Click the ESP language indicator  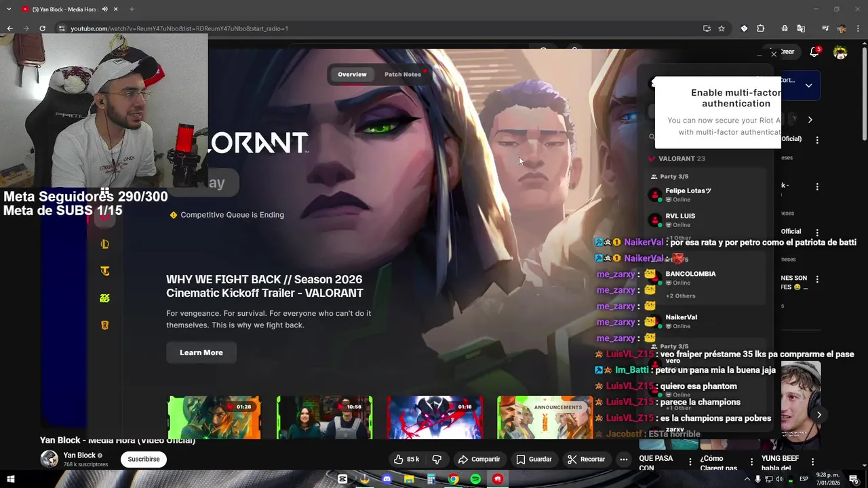tap(804, 479)
